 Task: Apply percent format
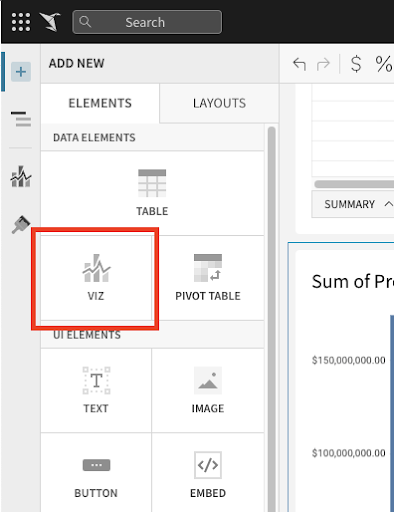[383, 64]
